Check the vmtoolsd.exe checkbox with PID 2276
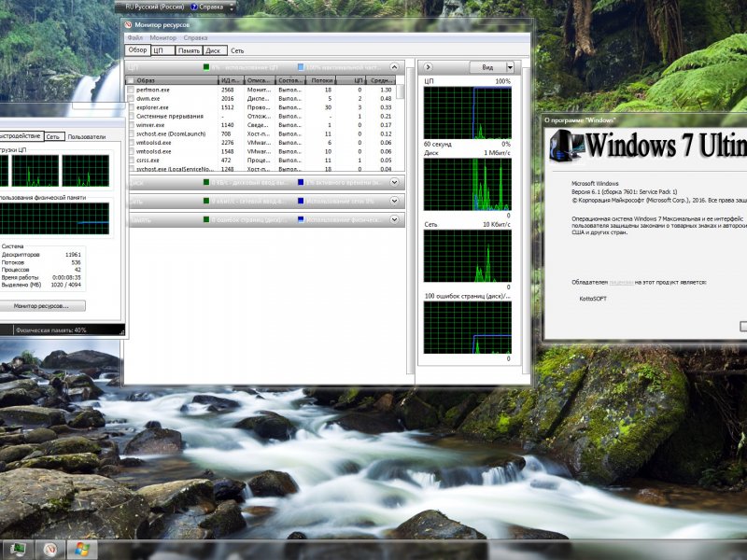The width and height of the screenshot is (747, 560). click(x=131, y=143)
